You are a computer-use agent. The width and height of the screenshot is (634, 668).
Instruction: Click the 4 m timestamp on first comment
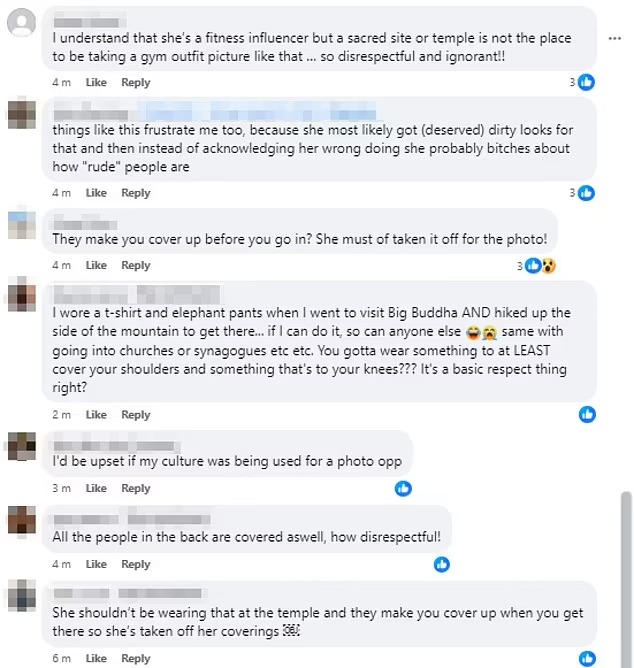tap(62, 82)
